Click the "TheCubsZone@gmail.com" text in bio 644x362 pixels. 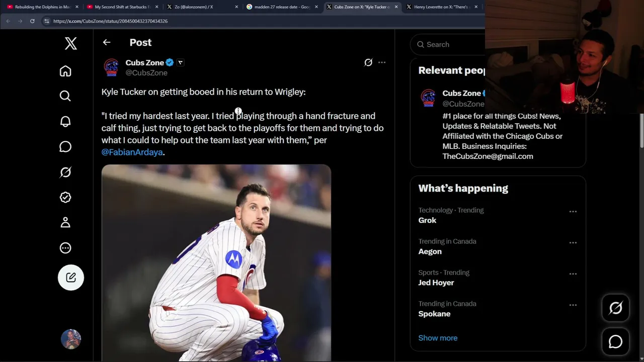pyautogui.click(x=488, y=156)
